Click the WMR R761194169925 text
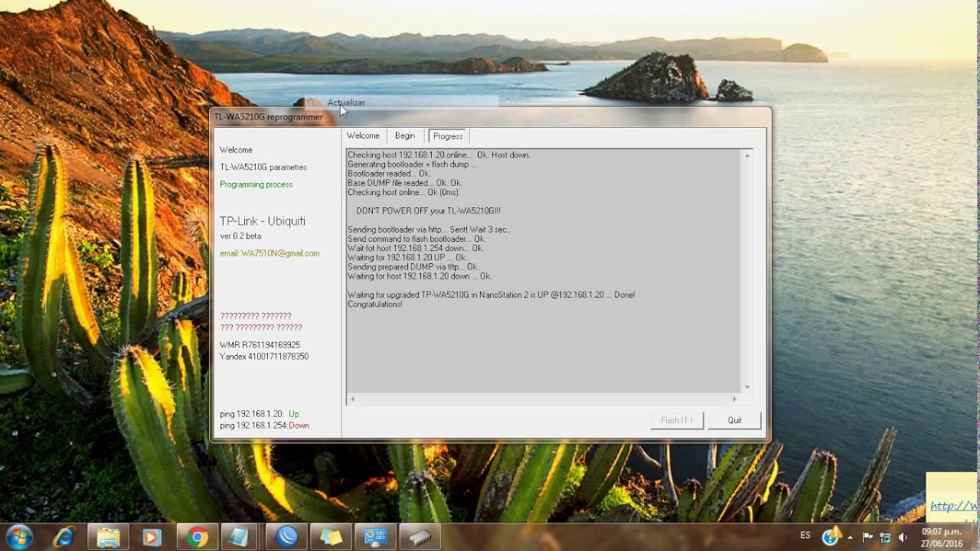The width and height of the screenshot is (980, 551). [x=260, y=345]
